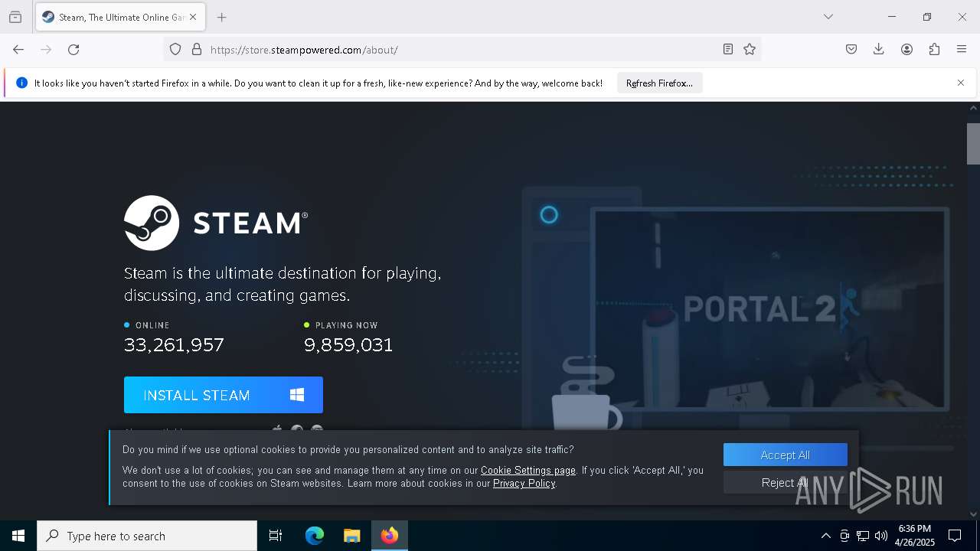Open Firefox application menu

(x=962, y=50)
